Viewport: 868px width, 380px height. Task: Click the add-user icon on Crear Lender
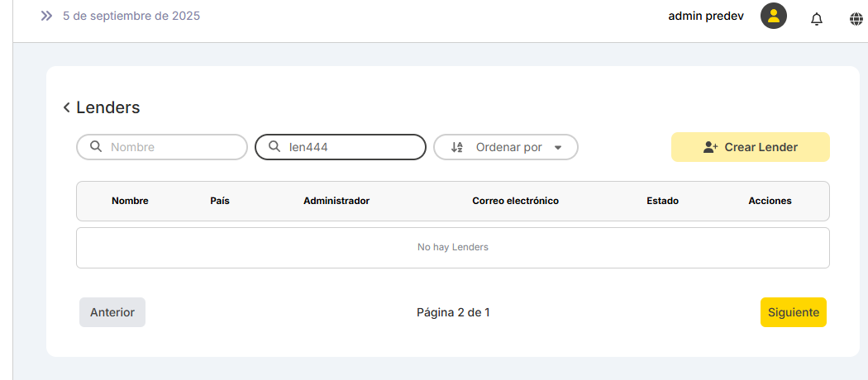point(710,147)
